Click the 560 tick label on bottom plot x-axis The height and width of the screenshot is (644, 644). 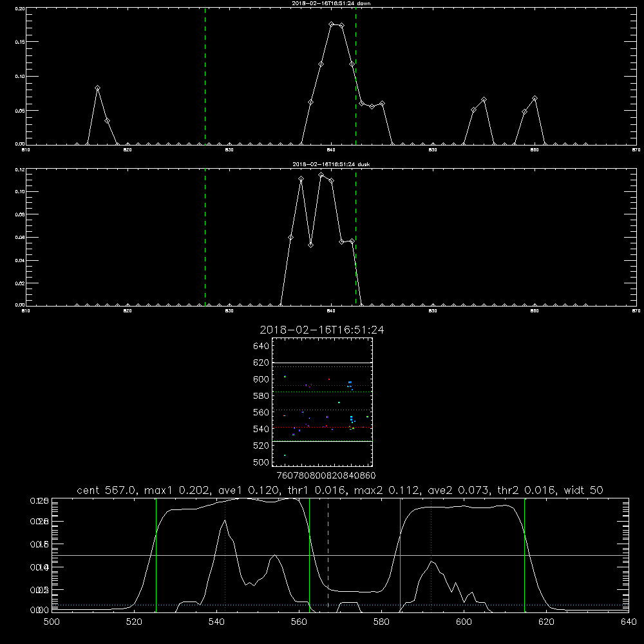(x=299, y=622)
